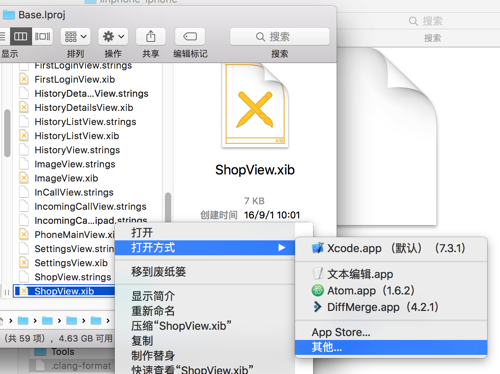Screen dimensions: 500x374
Task: Click the edit tags icon
Action: [x=190, y=36]
